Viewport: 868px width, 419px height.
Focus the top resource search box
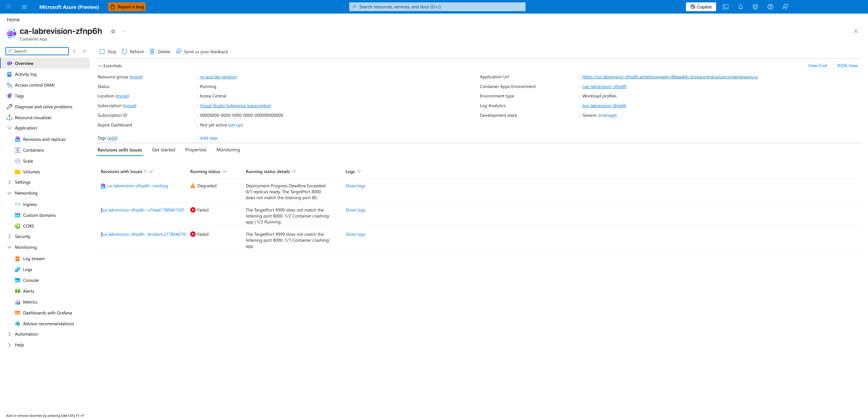point(437,7)
